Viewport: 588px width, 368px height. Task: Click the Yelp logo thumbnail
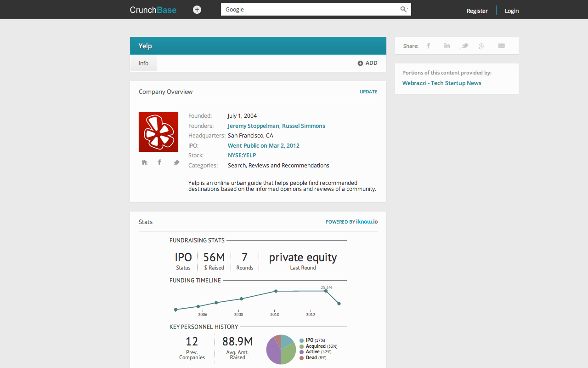pos(158,132)
